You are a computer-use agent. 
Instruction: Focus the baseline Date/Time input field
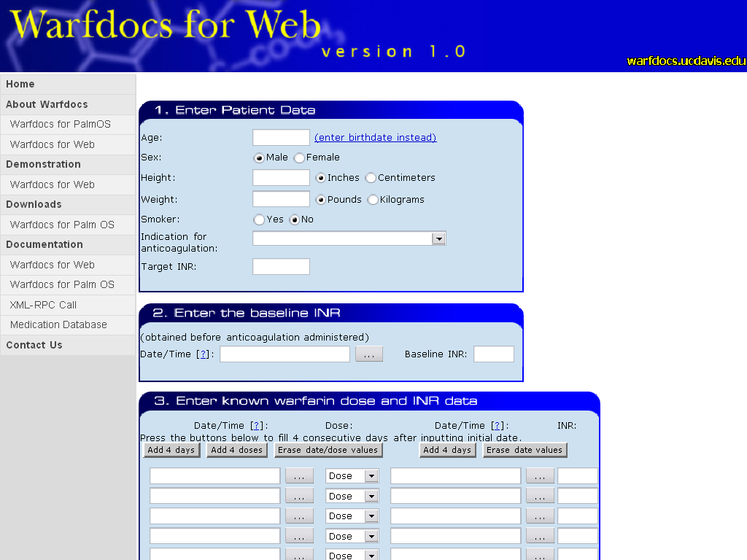point(285,354)
